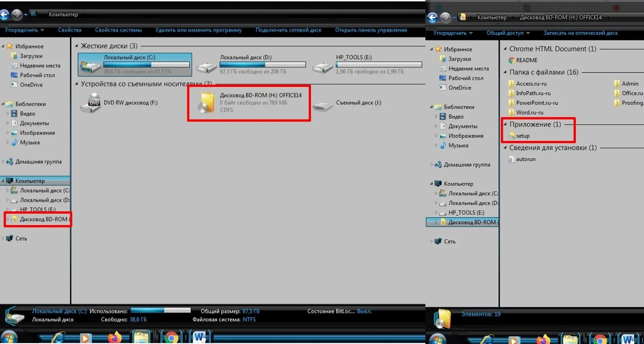Open Internet Explorer from the left taskbar
This screenshot has height=344, width=644.
(x=59, y=338)
